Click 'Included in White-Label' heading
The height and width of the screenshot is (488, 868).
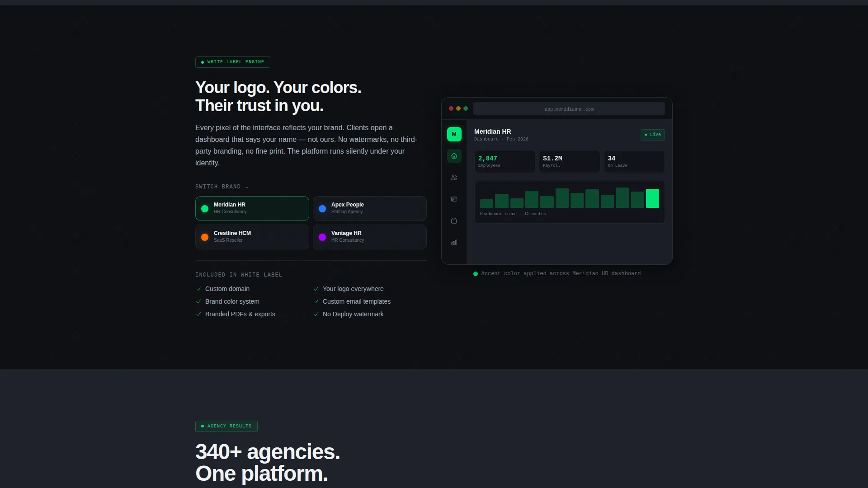[x=239, y=275]
